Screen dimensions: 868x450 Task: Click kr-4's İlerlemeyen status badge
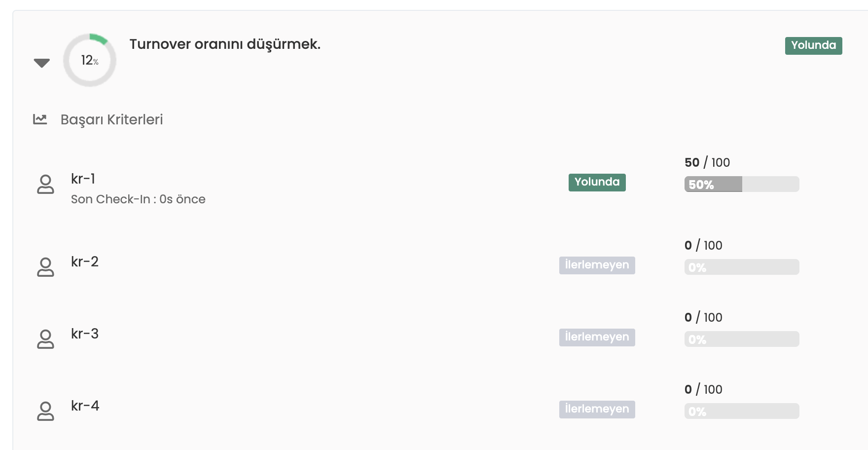[x=597, y=409]
